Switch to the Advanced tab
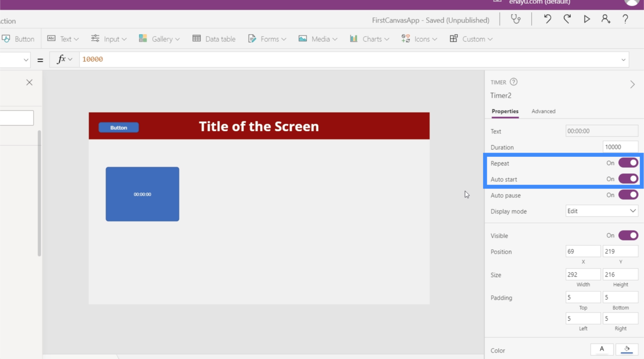This screenshot has width=644, height=359. [x=543, y=111]
